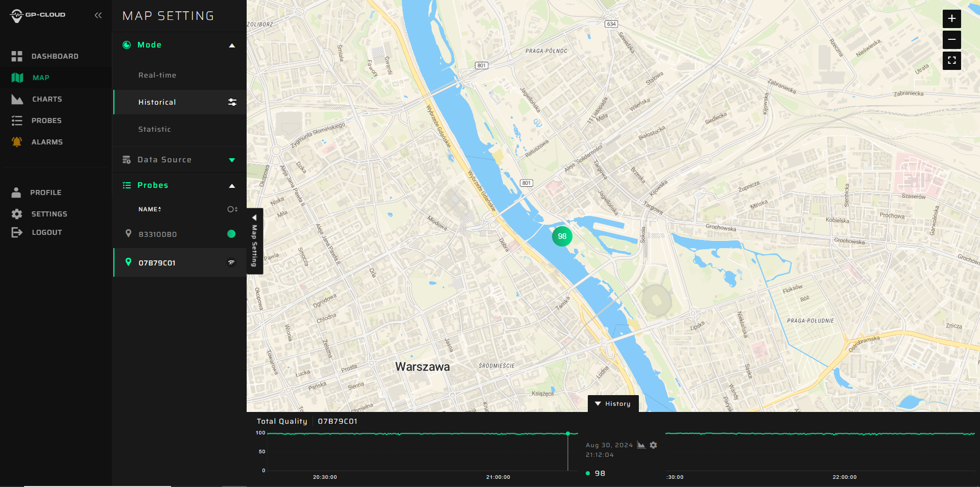Screen dimensions: 980x487
Task: Go to Alarms in the sidebar
Action: tap(47, 142)
